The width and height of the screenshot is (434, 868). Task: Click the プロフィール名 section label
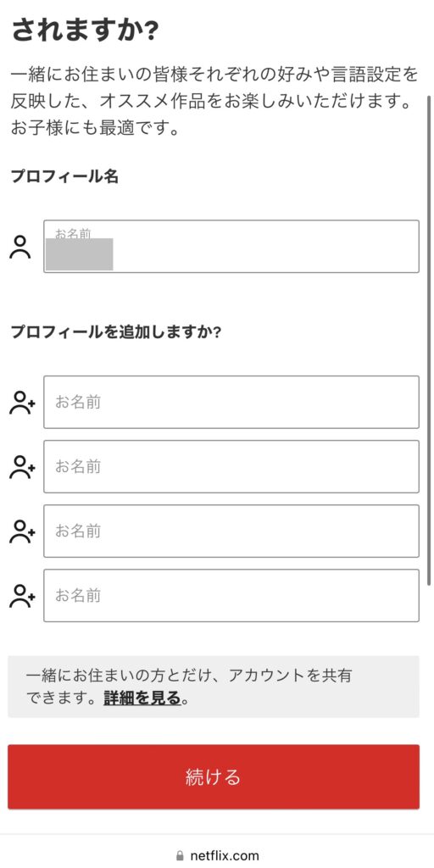pyautogui.click(x=64, y=176)
